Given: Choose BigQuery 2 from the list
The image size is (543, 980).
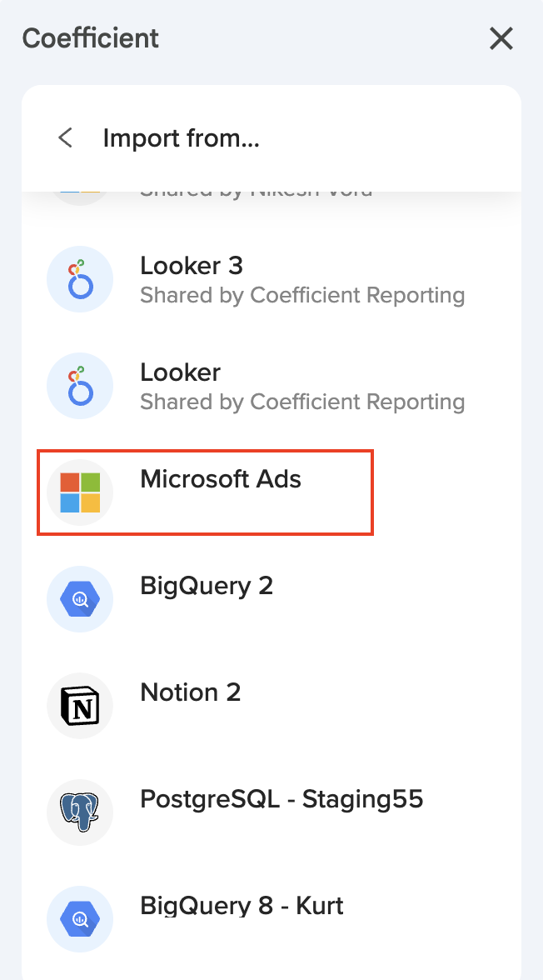Looking at the screenshot, I should click(207, 586).
